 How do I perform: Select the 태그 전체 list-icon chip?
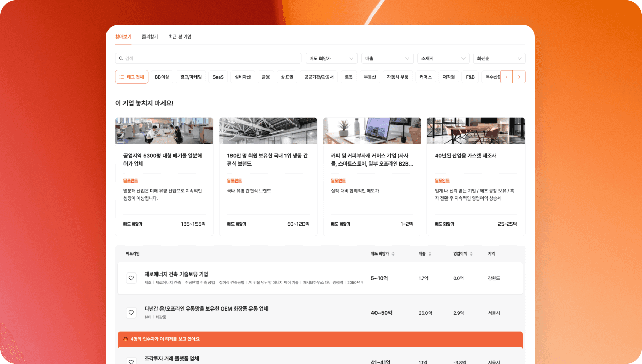[x=132, y=77]
